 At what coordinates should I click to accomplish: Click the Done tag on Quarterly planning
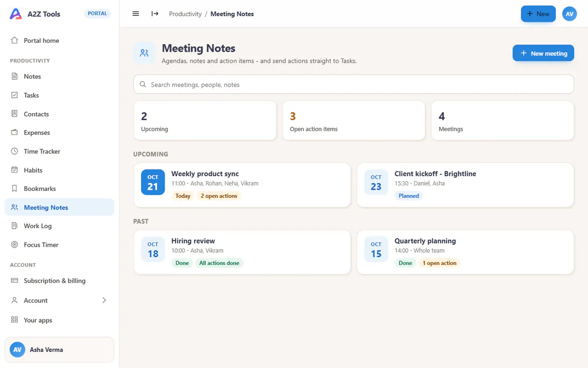coord(405,263)
